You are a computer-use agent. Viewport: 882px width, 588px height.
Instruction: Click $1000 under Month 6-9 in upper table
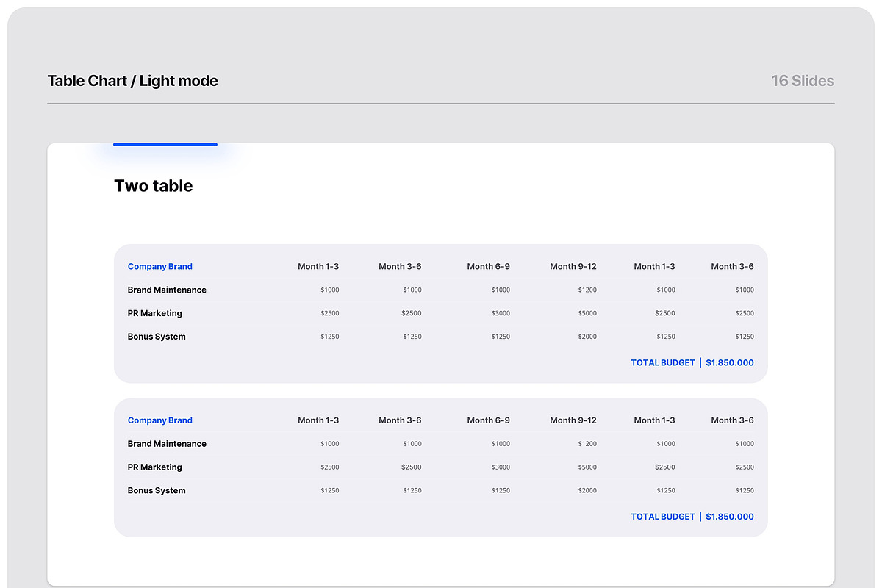[x=501, y=290]
